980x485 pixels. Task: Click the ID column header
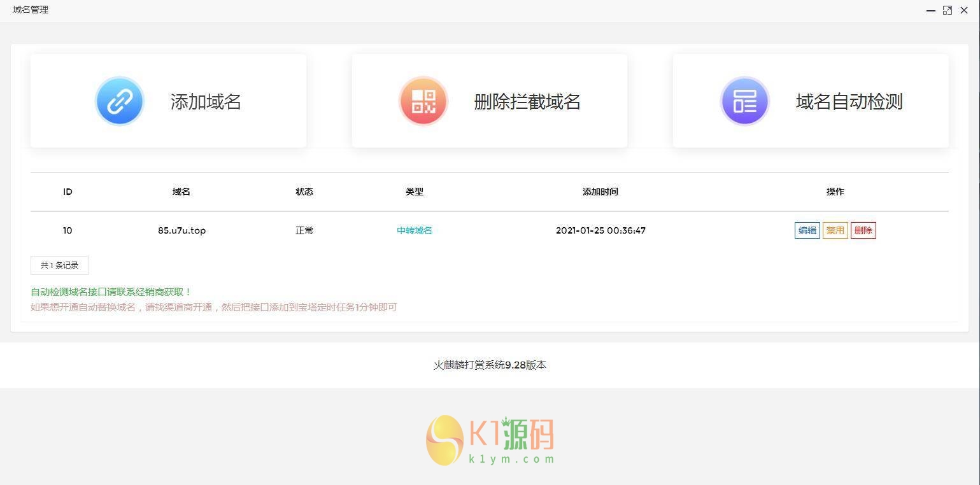pos(67,192)
